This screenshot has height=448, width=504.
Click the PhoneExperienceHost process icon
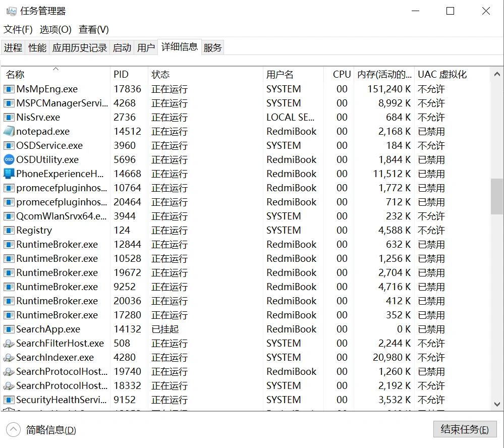[9, 174]
